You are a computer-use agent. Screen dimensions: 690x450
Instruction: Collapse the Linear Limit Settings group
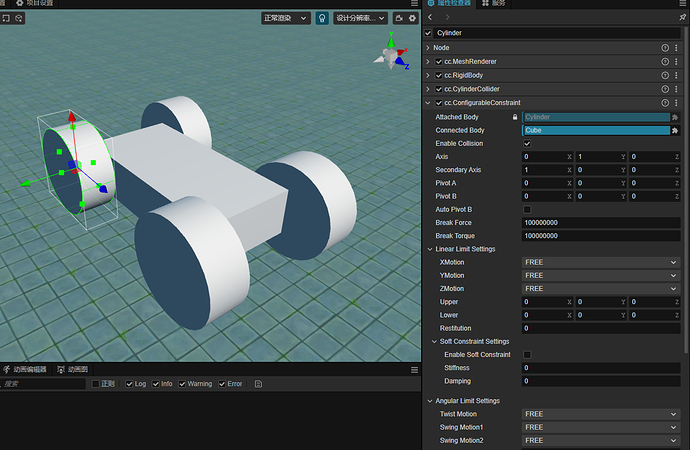[430, 249]
